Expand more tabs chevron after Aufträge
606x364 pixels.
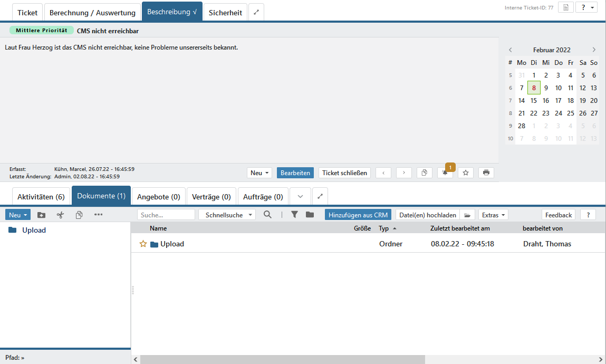[x=300, y=197]
